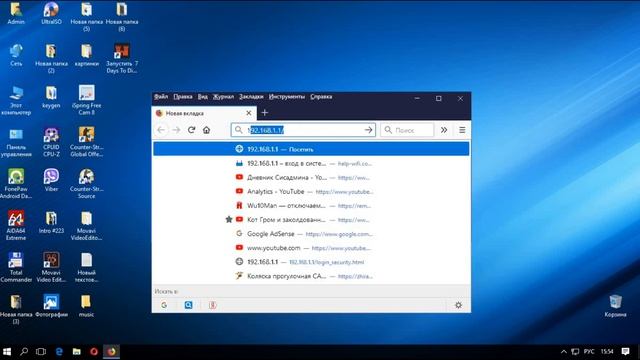Select 192.168.1.1 login_security.html suggestion
Image resolution: width=640 pixels, height=360 pixels.
[x=311, y=262]
